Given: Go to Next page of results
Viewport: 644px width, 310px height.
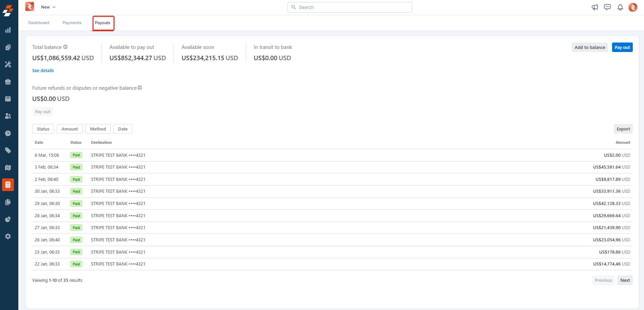Looking at the screenshot, I should 625,280.
